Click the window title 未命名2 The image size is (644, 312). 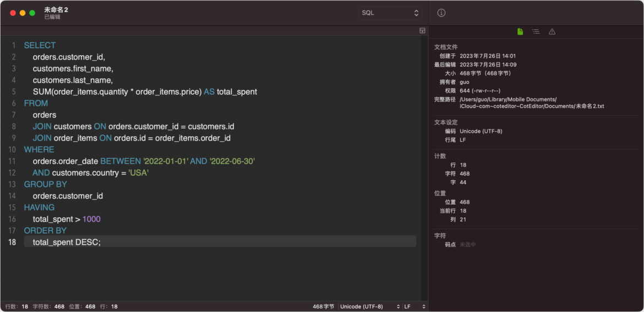[56, 9]
